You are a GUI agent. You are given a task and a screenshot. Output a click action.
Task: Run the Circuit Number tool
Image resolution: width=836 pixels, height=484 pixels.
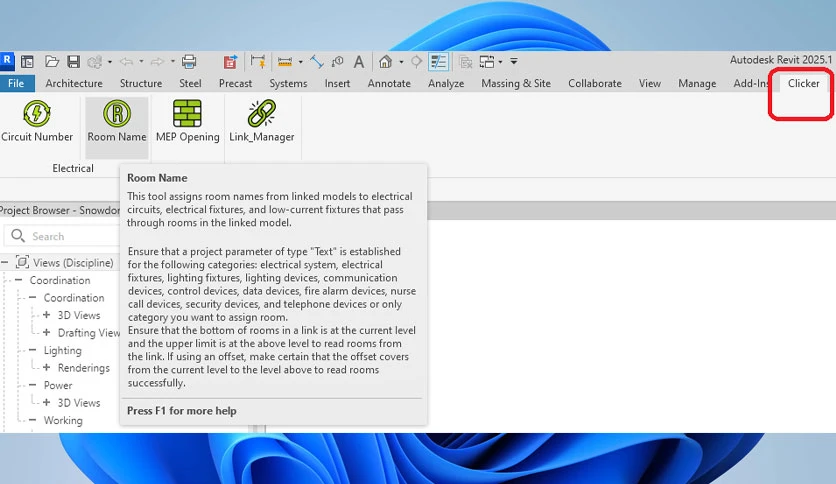[37, 122]
